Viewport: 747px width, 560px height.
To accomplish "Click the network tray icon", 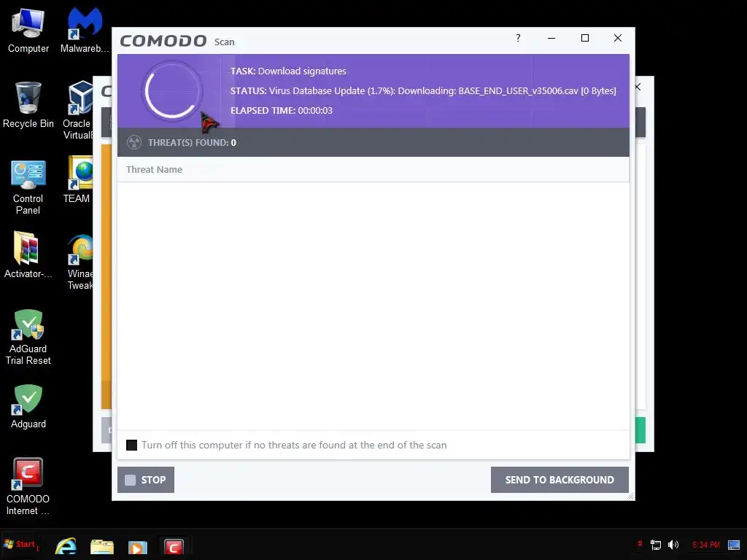I will 656,545.
